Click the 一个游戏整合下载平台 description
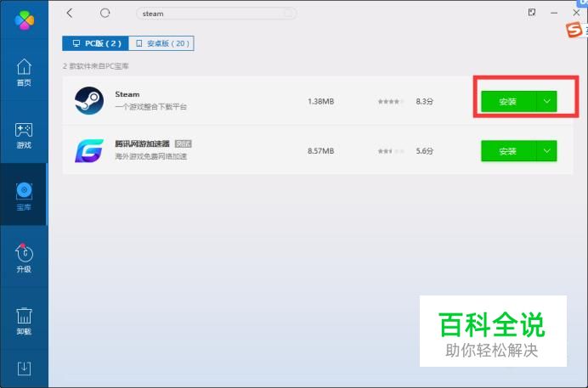The height and width of the screenshot is (388, 588). [x=150, y=107]
